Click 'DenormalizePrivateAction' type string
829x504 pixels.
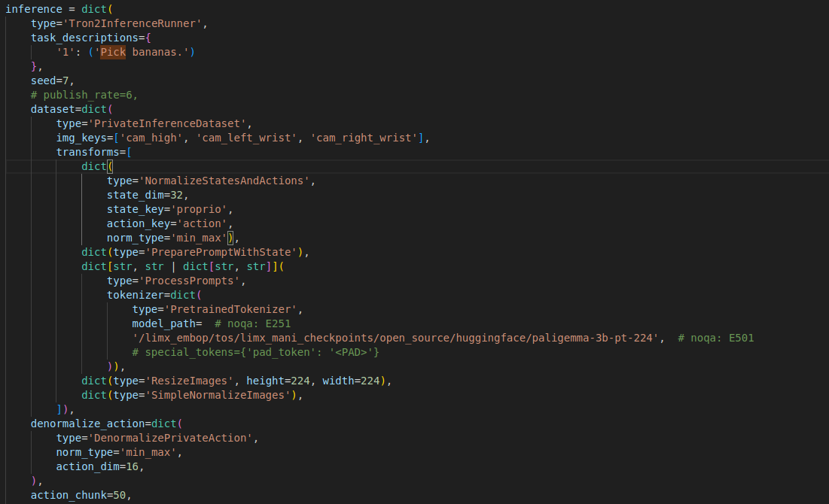click(173, 438)
